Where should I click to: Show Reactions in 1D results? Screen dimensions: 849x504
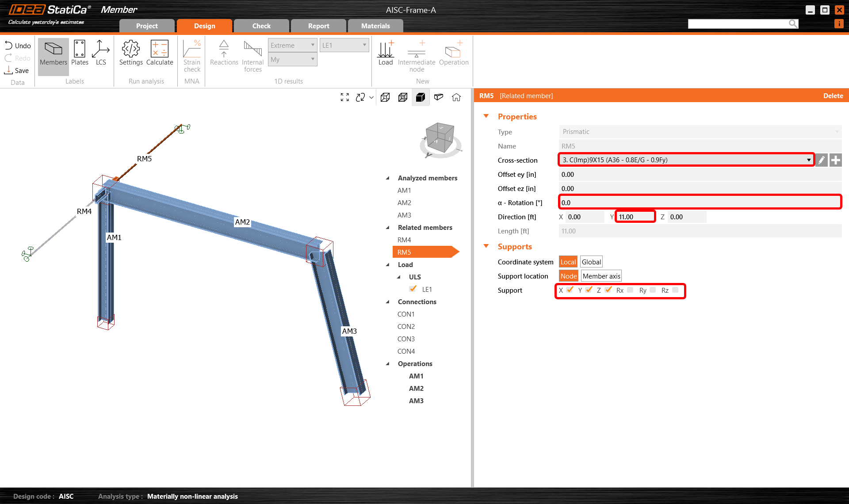[224, 54]
